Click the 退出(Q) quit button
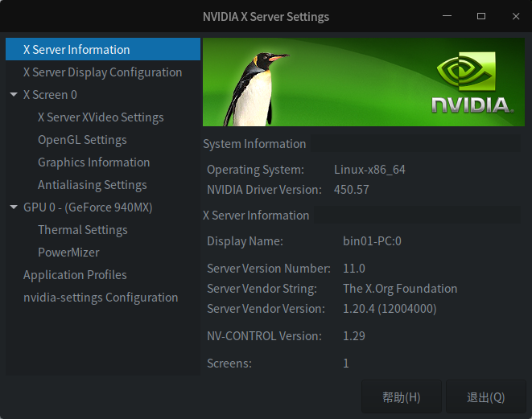The image size is (532, 419). [486, 397]
